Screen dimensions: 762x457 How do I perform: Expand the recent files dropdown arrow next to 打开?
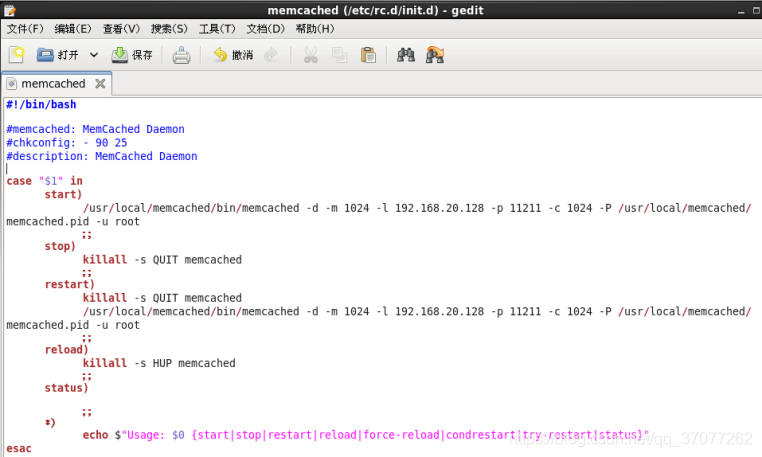click(x=94, y=55)
